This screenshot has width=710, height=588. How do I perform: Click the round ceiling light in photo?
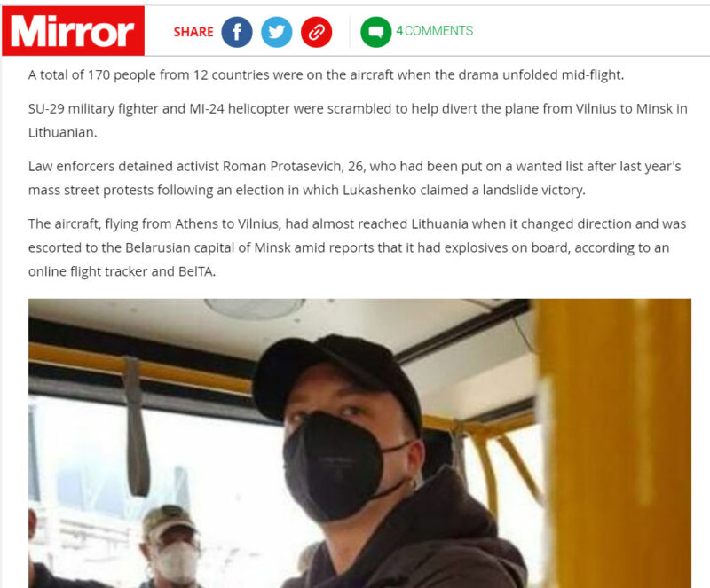click(x=254, y=308)
